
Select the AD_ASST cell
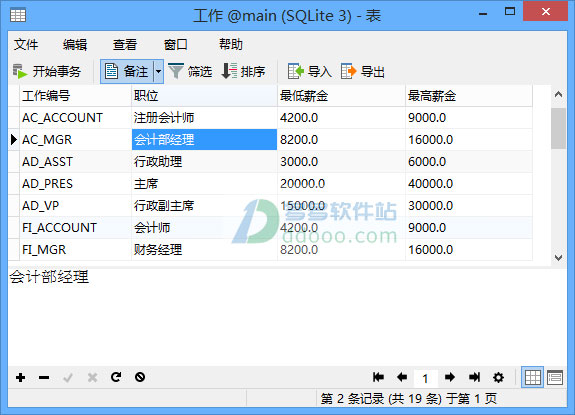[76, 162]
